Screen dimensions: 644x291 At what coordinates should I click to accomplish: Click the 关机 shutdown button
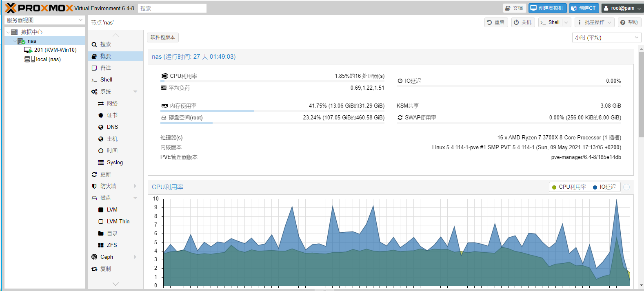coord(523,22)
